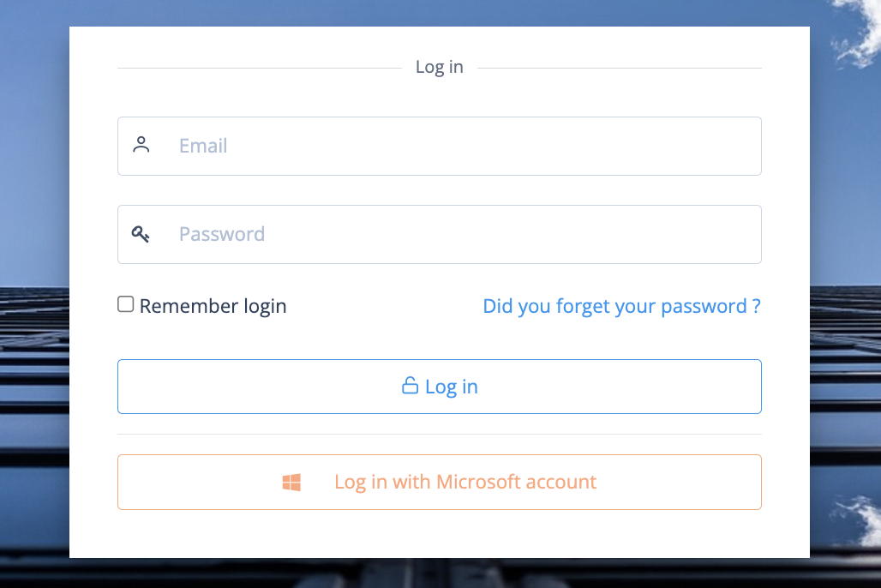The width and height of the screenshot is (881, 588).
Task: Click the question mark ending the forgot-password link
Action: (x=756, y=306)
